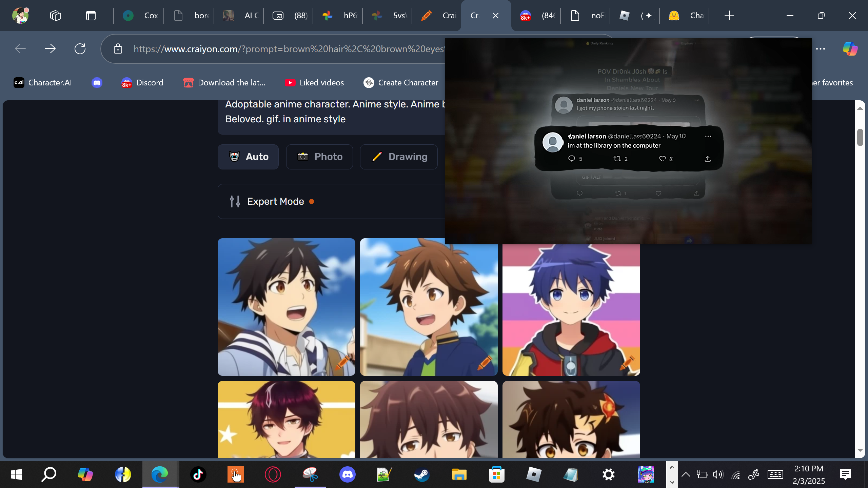Switch to the Cox tab

pyautogui.click(x=139, y=16)
